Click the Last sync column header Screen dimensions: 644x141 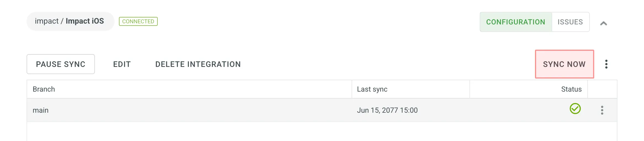click(372, 89)
